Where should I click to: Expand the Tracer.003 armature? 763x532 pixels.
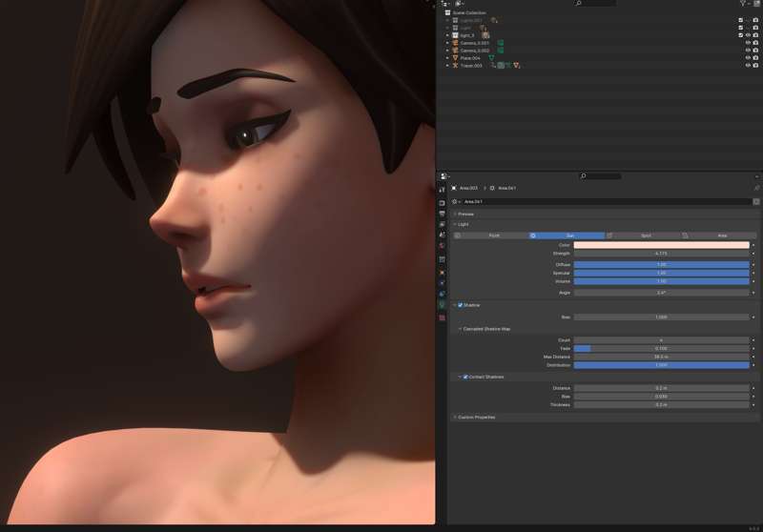(x=447, y=65)
